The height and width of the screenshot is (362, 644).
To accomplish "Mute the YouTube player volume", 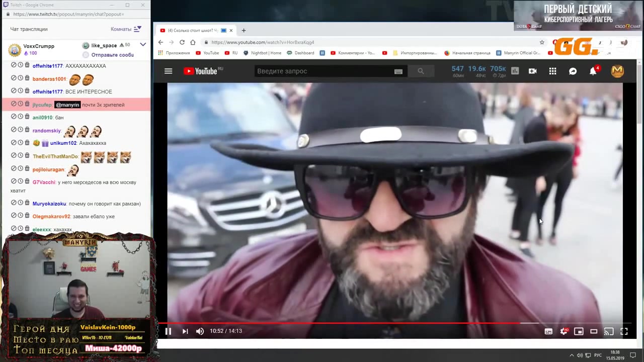I will [x=200, y=331].
